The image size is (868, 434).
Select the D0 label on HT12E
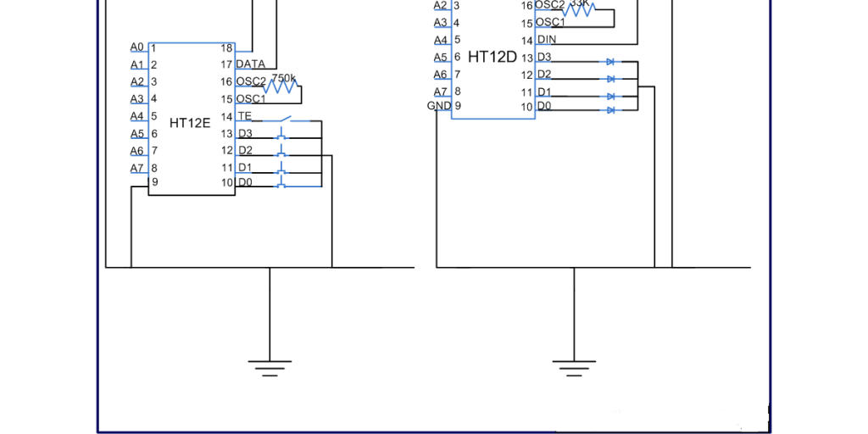click(245, 181)
